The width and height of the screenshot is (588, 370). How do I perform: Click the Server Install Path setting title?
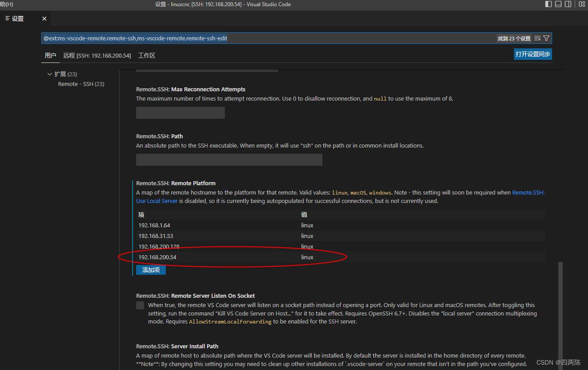click(x=177, y=346)
